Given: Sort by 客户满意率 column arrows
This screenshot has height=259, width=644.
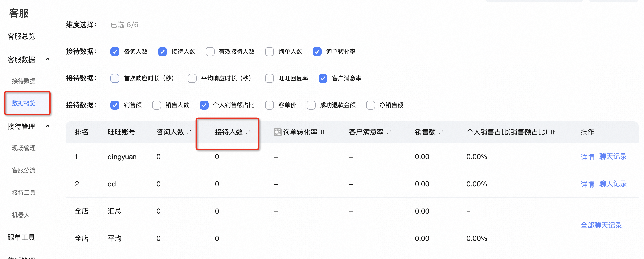Looking at the screenshot, I should [x=389, y=132].
